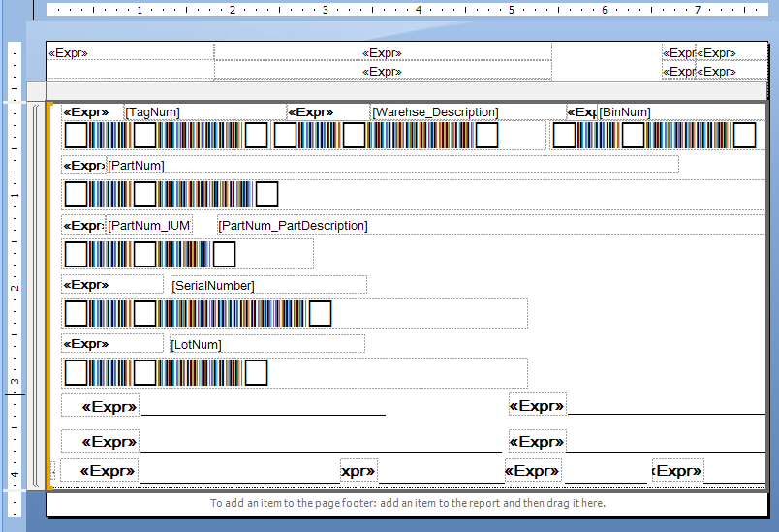
Task: Select the «Expr» label before [TagNum]
Action: tap(92, 112)
